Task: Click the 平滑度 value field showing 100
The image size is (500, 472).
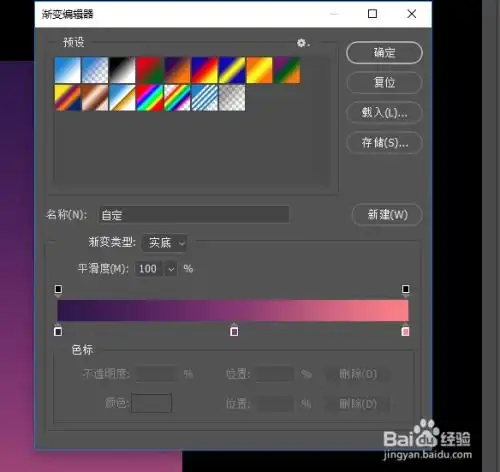Action: click(148, 269)
